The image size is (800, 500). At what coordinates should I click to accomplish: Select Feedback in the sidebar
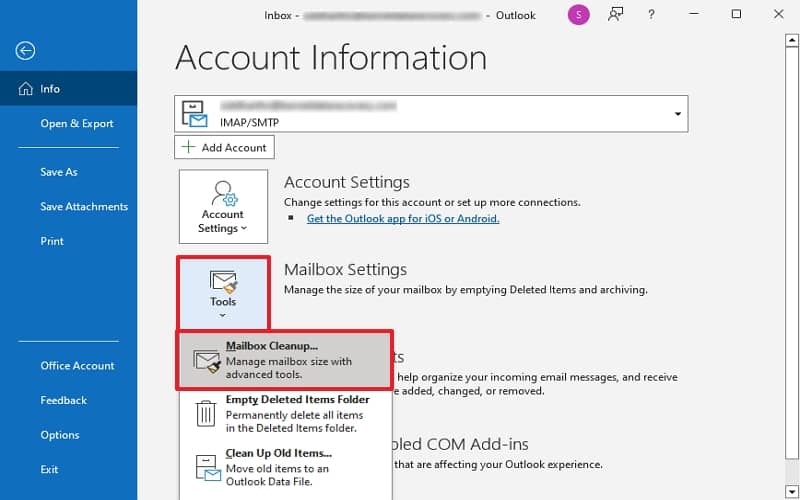click(64, 401)
